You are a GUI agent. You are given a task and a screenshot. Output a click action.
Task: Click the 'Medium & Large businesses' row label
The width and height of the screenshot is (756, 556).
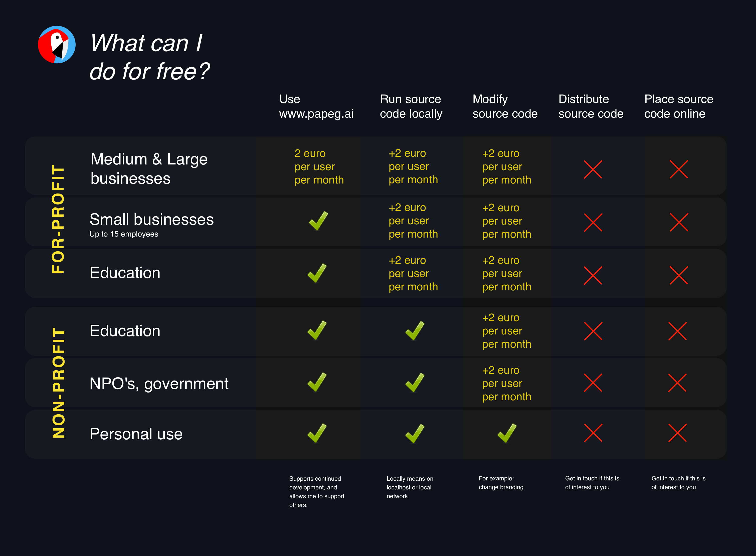pyautogui.click(x=149, y=169)
